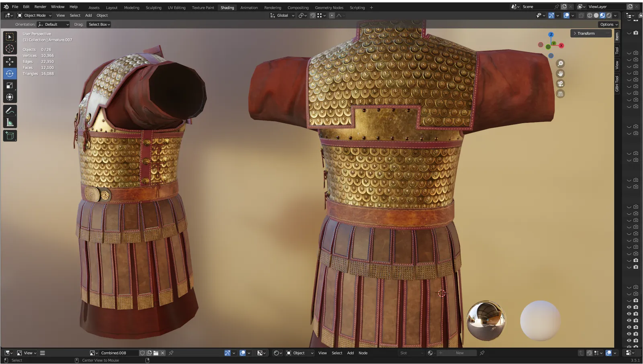The image size is (643, 364).
Task: Open the selectability and visibility dropdown
Action: (541, 15)
